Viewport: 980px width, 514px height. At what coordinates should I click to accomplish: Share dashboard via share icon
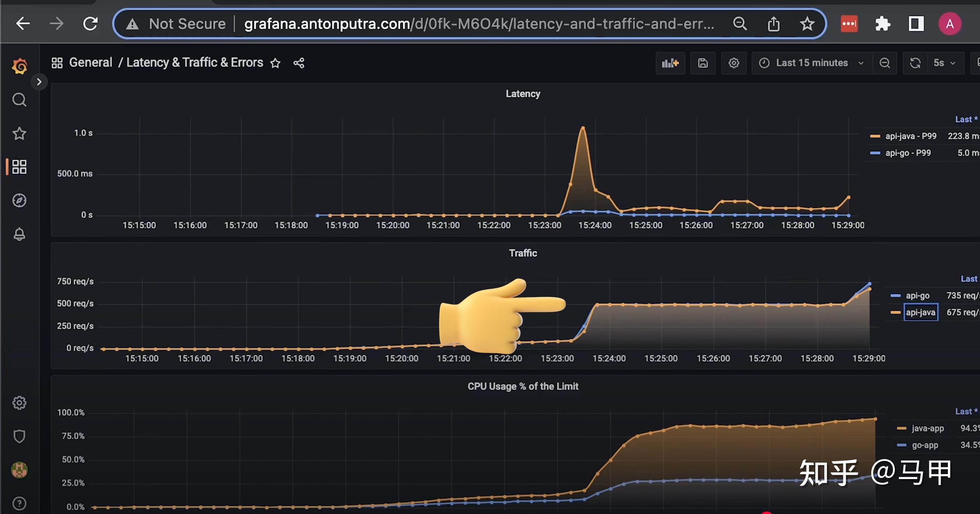coord(298,63)
